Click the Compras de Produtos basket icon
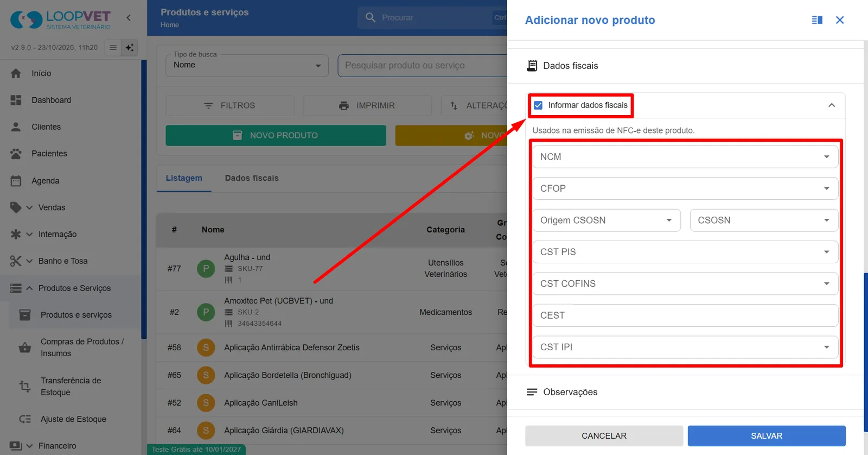Viewport: 868px width, 455px height. 25,347
